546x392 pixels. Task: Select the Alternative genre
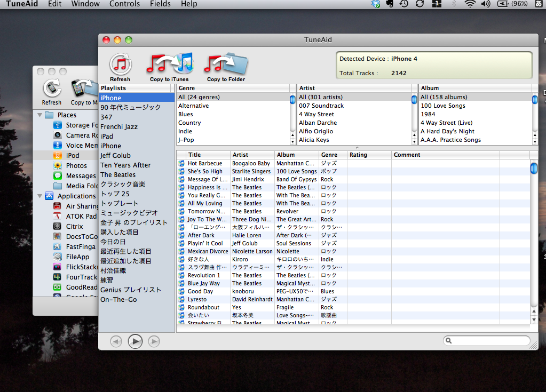click(233, 106)
